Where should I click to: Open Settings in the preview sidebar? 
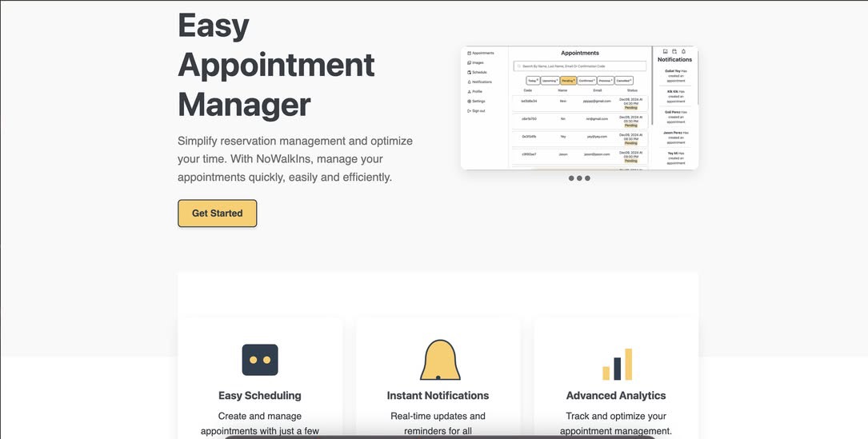click(476, 102)
